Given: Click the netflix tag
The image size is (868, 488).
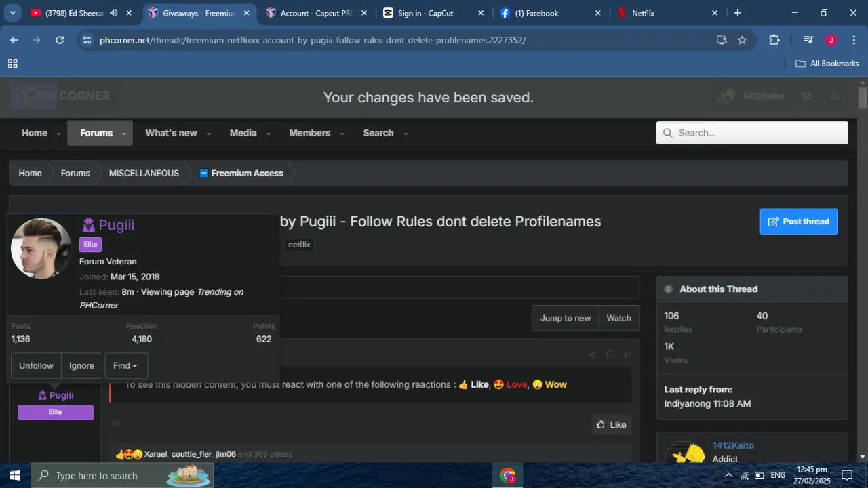Looking at the screenshot, I should coord(299,245).
